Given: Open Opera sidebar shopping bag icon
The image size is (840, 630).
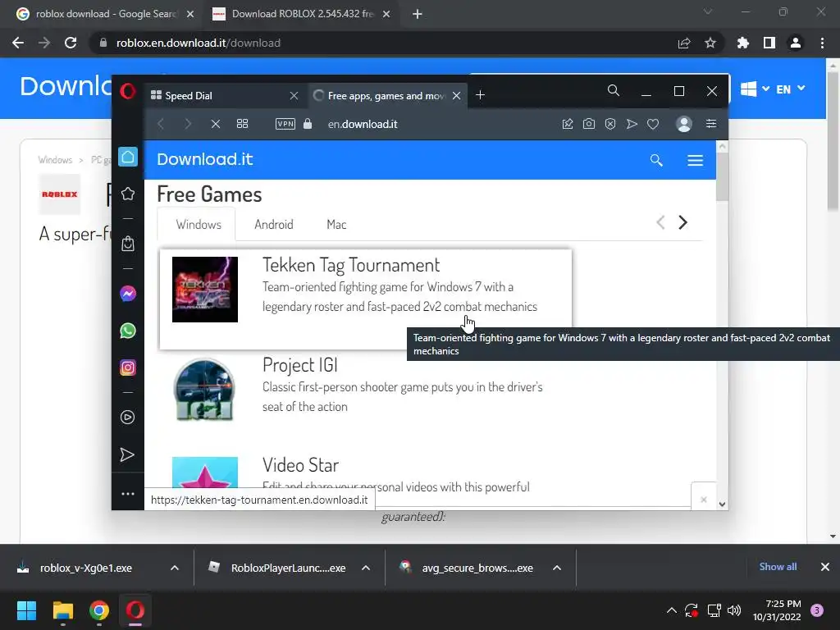Looking at the screenshot, I should (x=127, y=244).
